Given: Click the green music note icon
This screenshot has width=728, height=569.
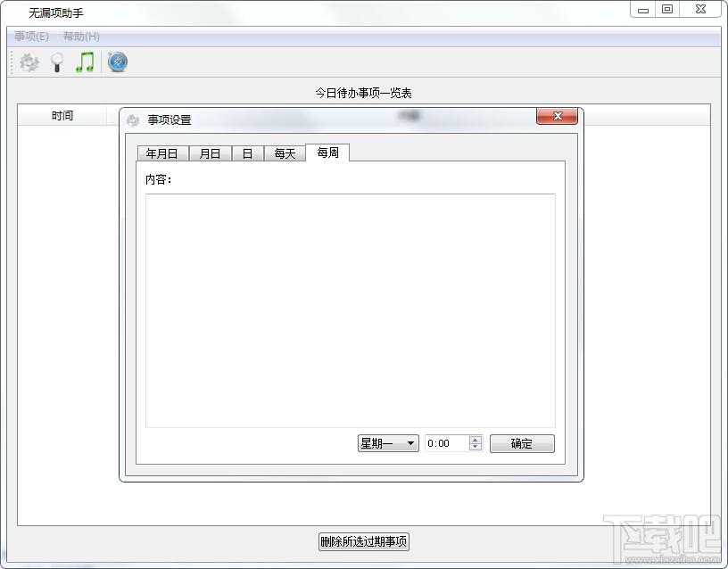Looking at the screenshot, I should (x=85, y=62).
